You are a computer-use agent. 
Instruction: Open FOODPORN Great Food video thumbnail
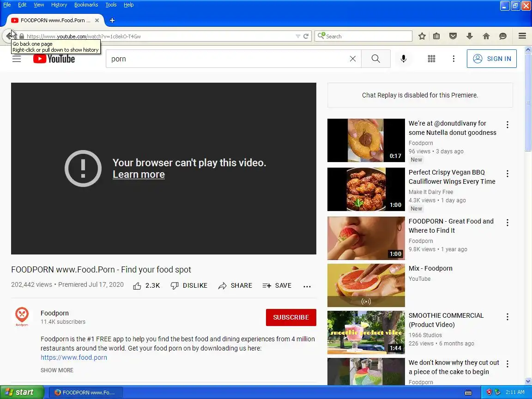coord(366,238)
